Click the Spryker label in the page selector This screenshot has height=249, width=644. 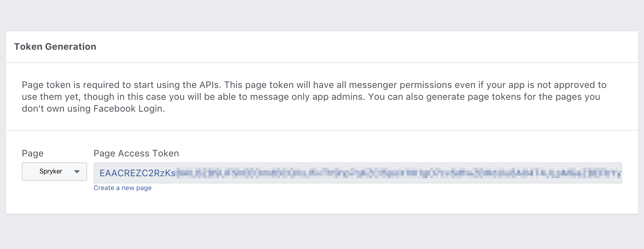(51, 171)
